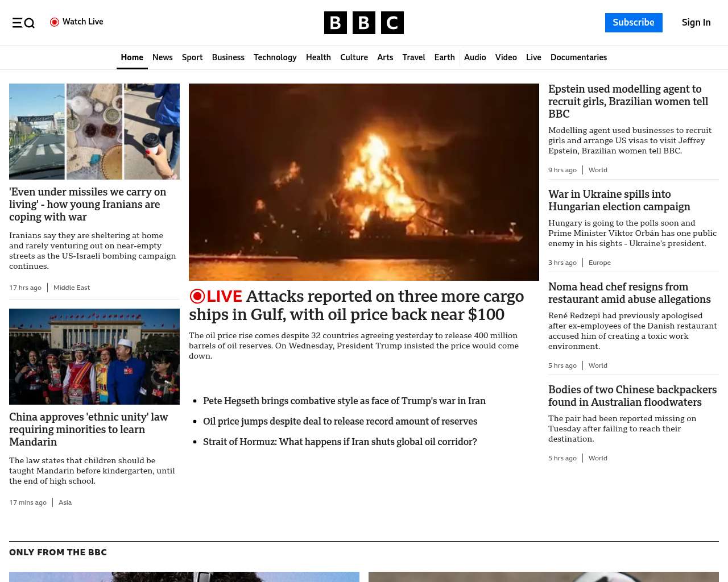Click the Asia category tag
This screenshot has height=582, width=728.
[65, 502]
